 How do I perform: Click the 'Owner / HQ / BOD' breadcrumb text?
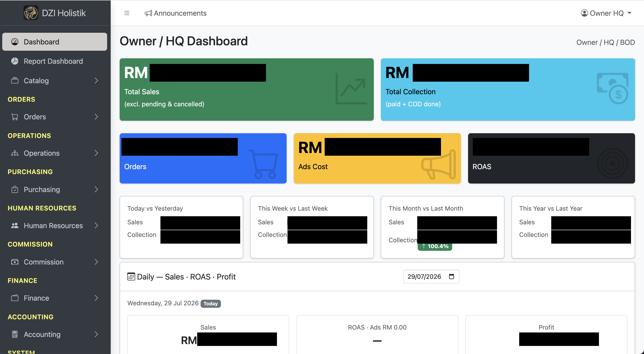(605, 42)
